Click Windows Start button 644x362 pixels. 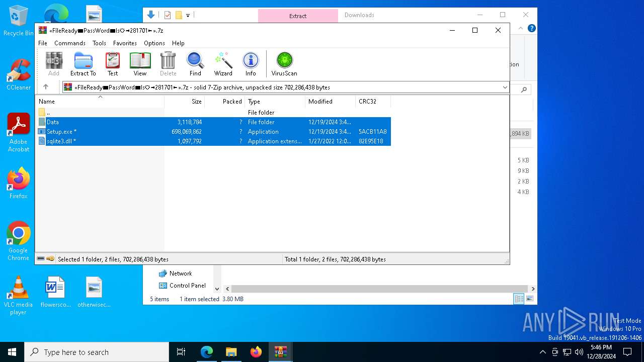tap(12, 352)
